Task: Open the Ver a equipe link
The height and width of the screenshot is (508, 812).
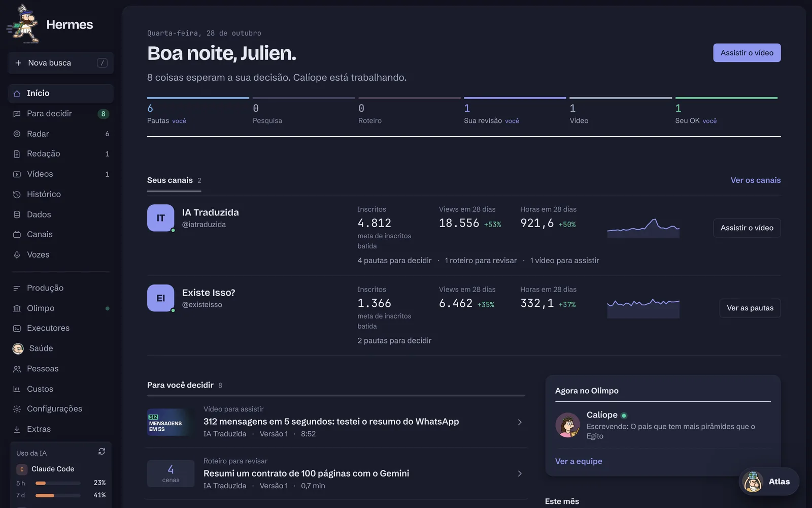Action: [579, 461]
